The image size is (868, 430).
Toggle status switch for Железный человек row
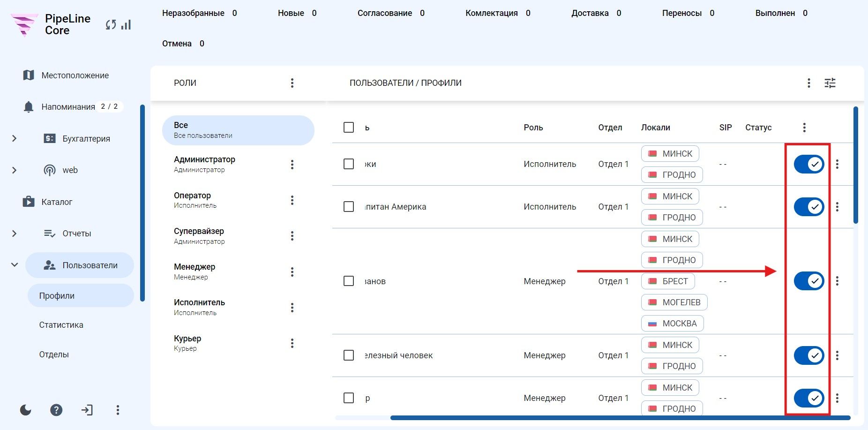809,355
